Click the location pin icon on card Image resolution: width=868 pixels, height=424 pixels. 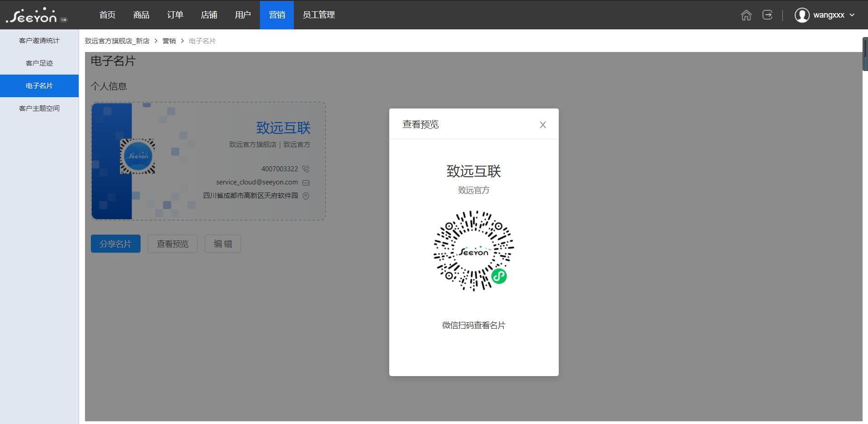(x=306, y=196)
